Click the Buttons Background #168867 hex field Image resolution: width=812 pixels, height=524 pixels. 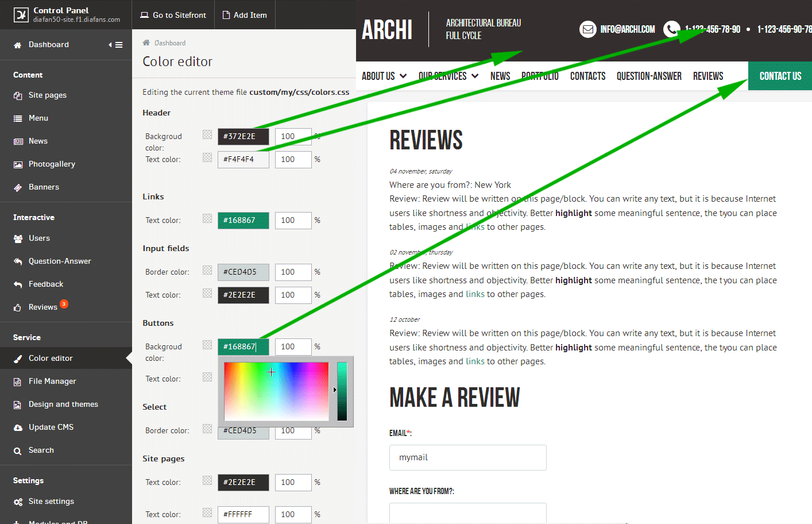[243, 347]
